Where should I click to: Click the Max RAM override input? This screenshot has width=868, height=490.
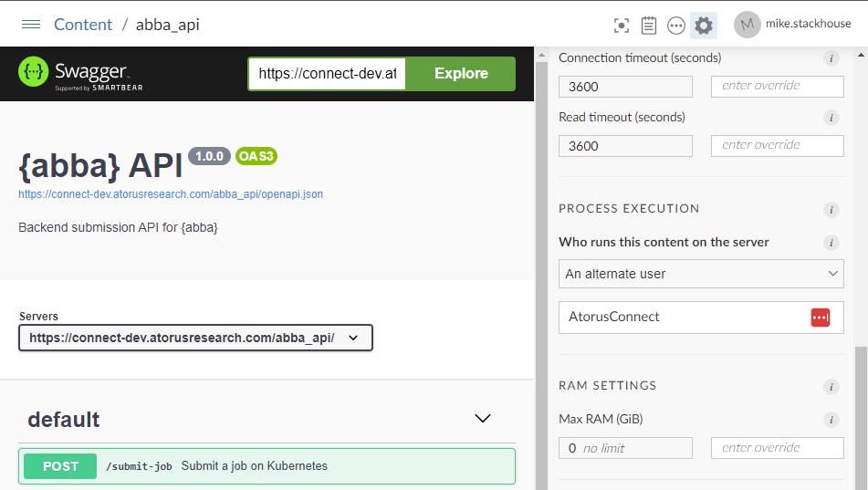(x=777, y=448)
